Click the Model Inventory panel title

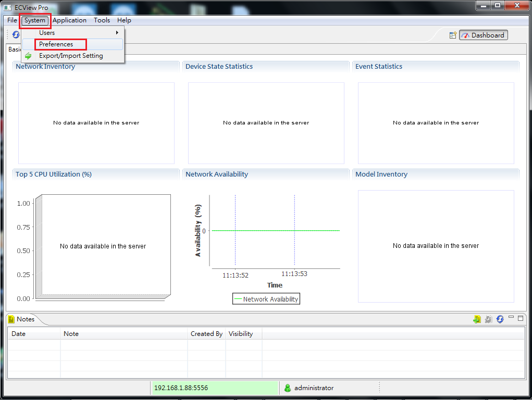click(x=381, y=174)
